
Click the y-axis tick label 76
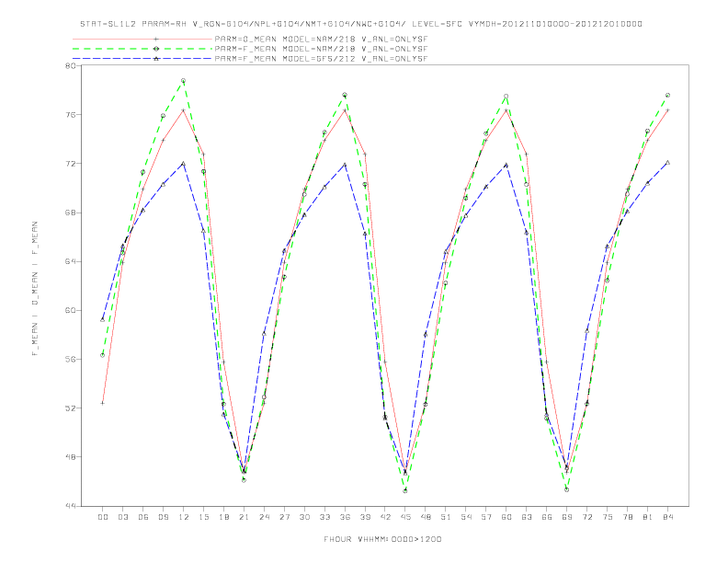(x=71, y=114)
